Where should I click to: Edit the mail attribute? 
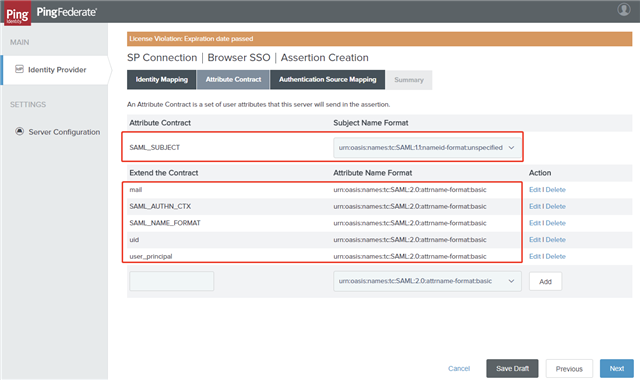coord(535,190)
